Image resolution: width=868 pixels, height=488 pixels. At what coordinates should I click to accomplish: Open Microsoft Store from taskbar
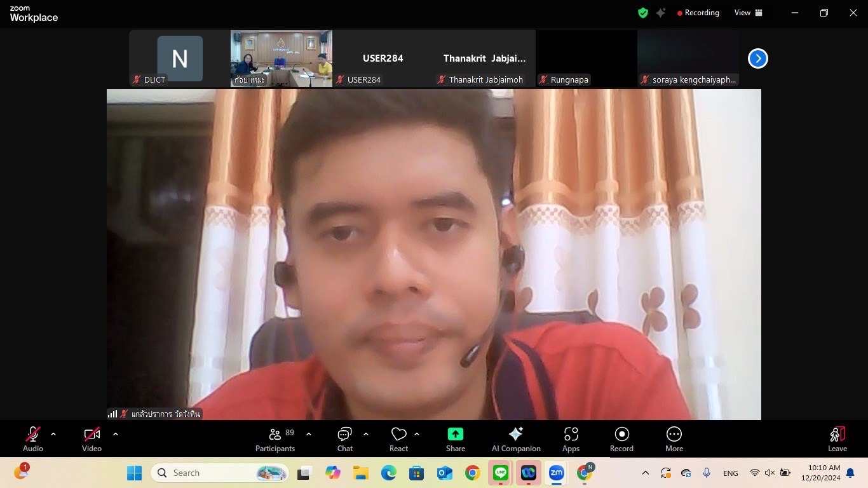(417, 473)
